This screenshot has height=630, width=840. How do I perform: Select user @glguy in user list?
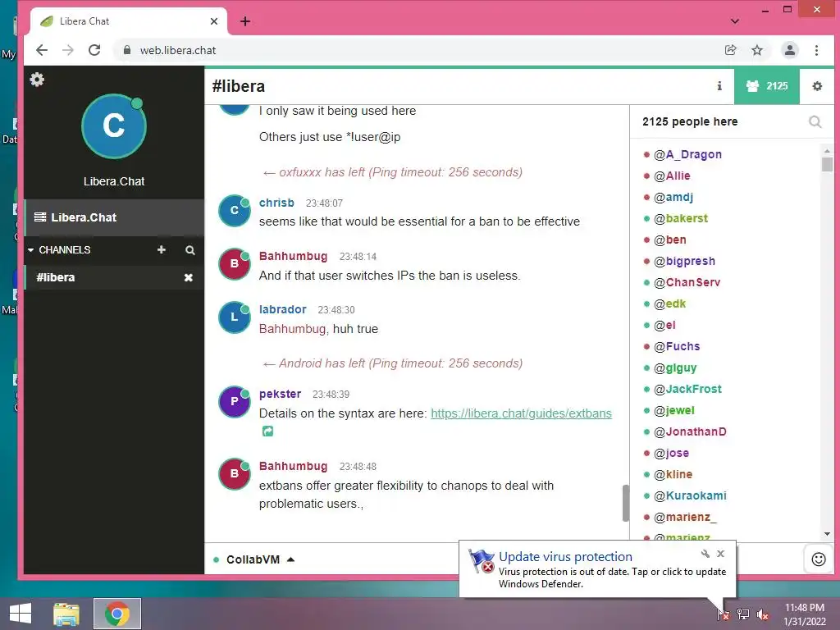[675, 368]
